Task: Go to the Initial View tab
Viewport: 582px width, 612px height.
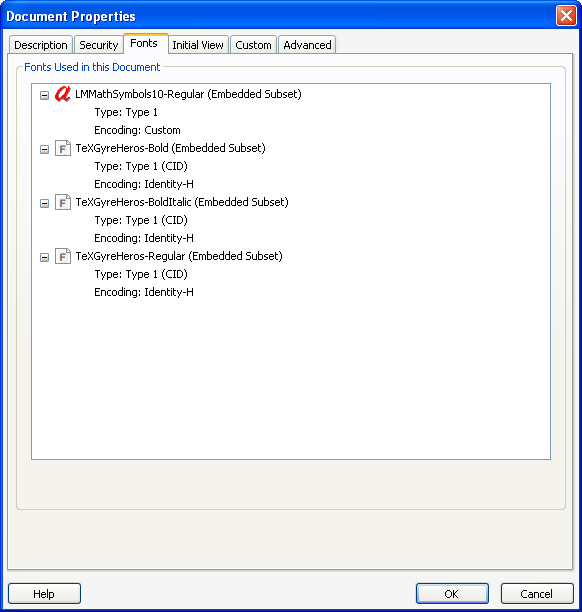Action: (x=198, y=45)
